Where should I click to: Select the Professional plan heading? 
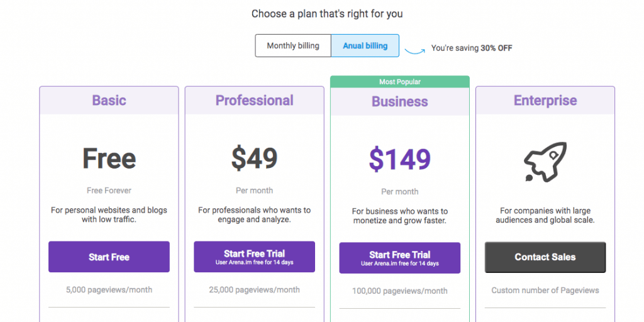(x=254, y=101)
